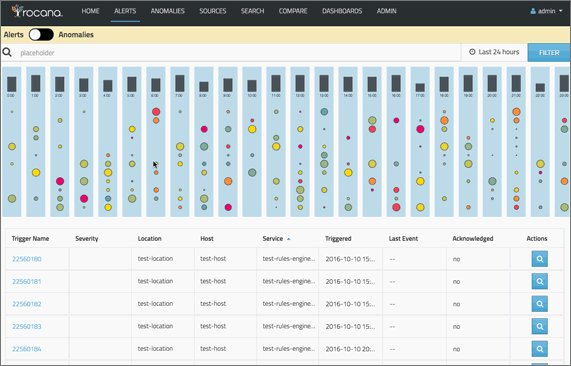571x366 pixels.
Task: Select the 17:00 hour histogram bar
Action: pyautogui.click(x=420, y=87)
